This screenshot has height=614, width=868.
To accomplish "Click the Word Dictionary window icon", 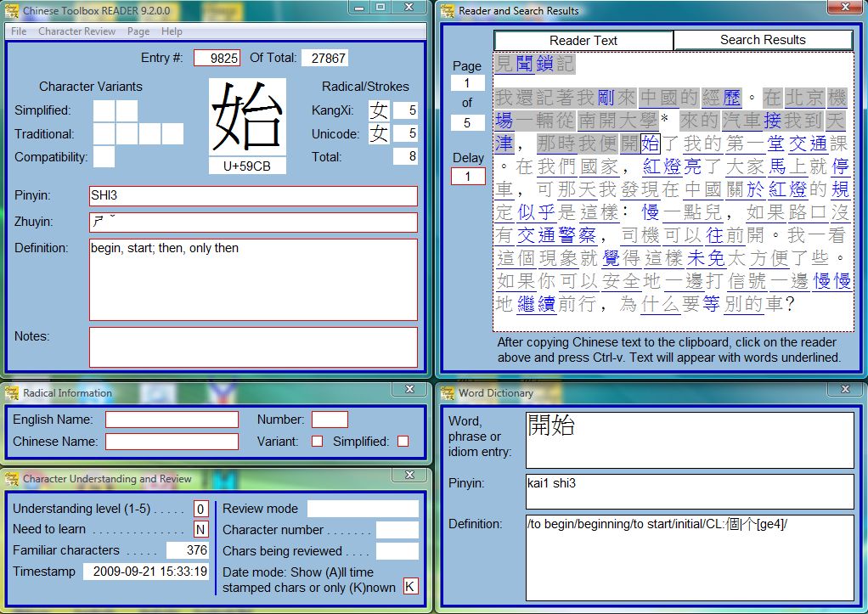I will [448, 392].
